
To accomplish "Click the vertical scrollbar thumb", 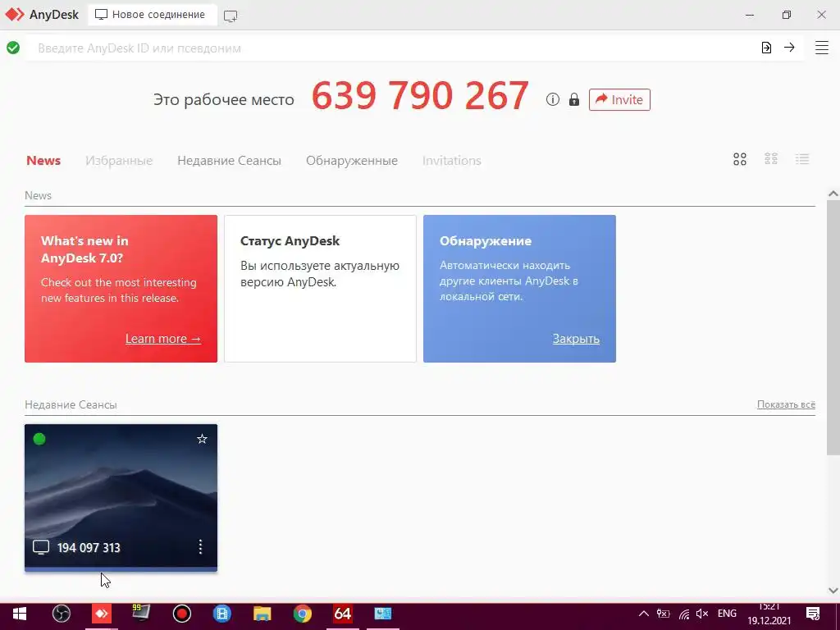I will coord(833,328).
